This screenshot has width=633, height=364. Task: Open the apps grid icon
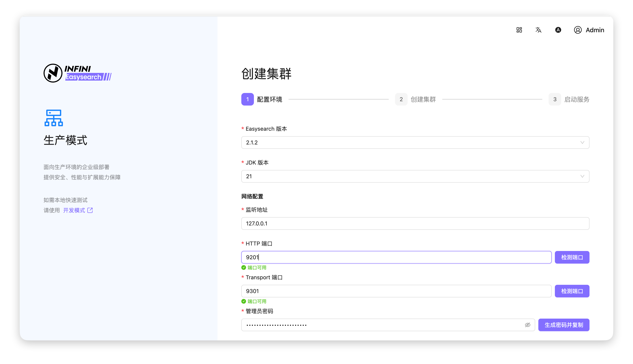(519, 30)
